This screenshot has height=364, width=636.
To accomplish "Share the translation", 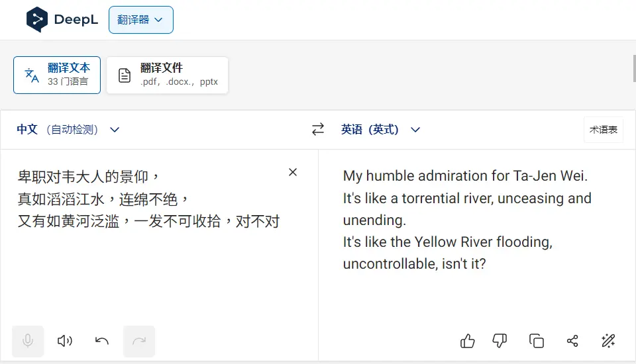I will coord(572,341).
